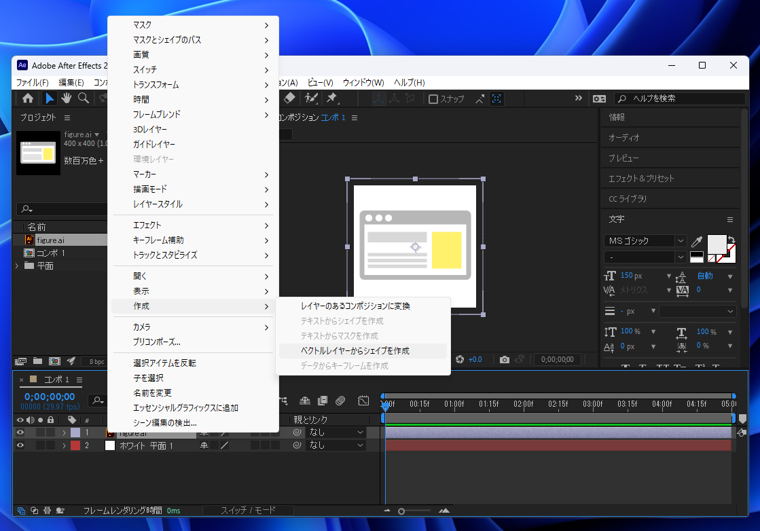This screenshot has height=531, width=760.
Task: Choose ベクトルレイヤーからシェイプを作成 in submenu
Action: click(363, 351)
